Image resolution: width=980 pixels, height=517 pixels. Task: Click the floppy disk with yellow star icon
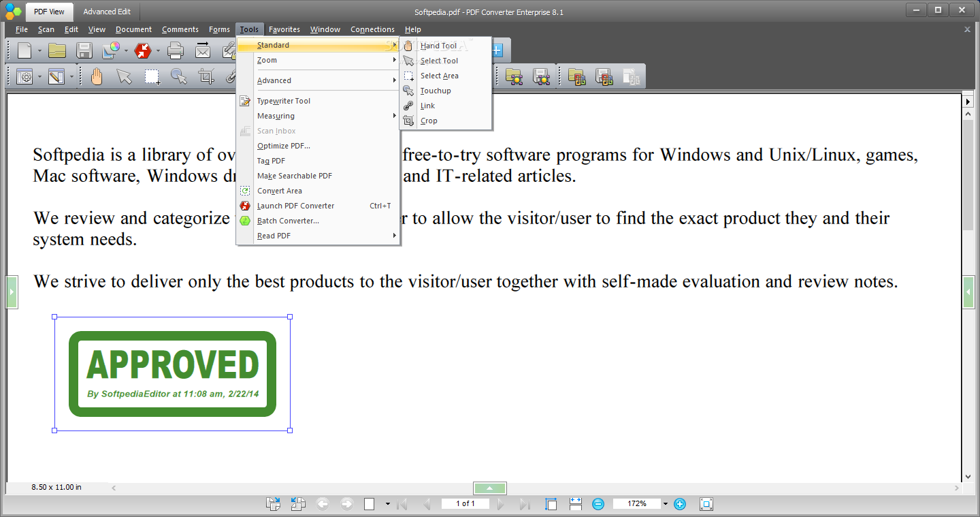[x=541, y=76]
